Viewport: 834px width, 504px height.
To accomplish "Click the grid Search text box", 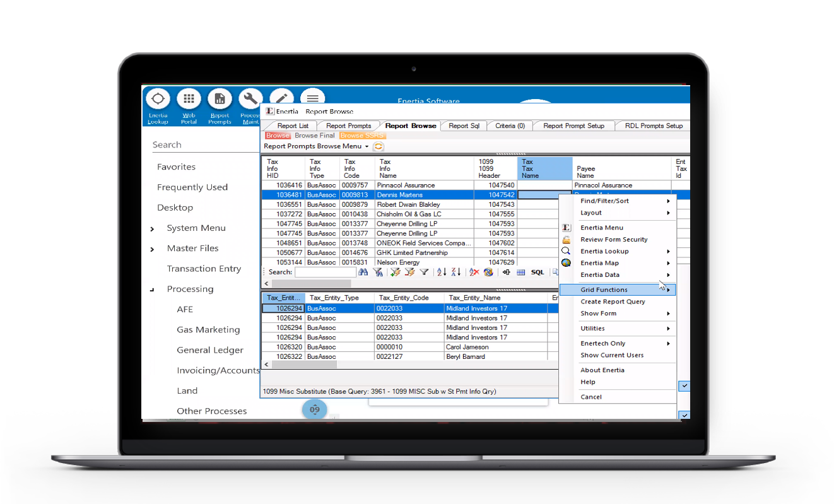I will (x=326, y=272).
